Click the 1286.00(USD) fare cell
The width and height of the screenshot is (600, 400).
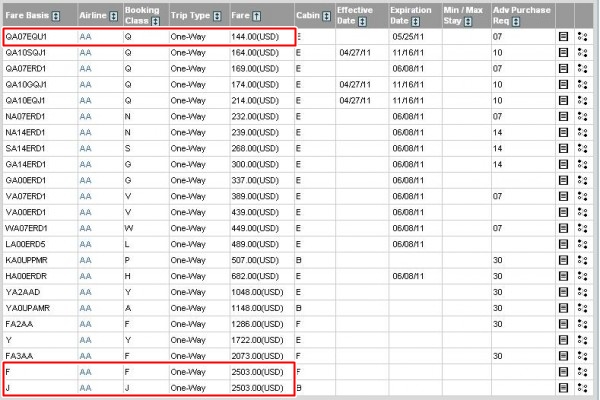[x=257, y=324]
